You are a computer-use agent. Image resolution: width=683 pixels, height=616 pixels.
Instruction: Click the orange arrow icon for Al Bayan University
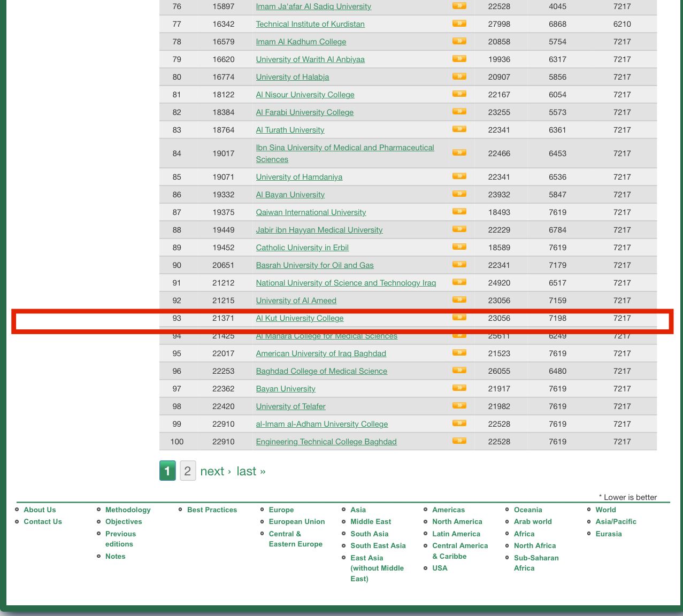[x=459, y=194]
